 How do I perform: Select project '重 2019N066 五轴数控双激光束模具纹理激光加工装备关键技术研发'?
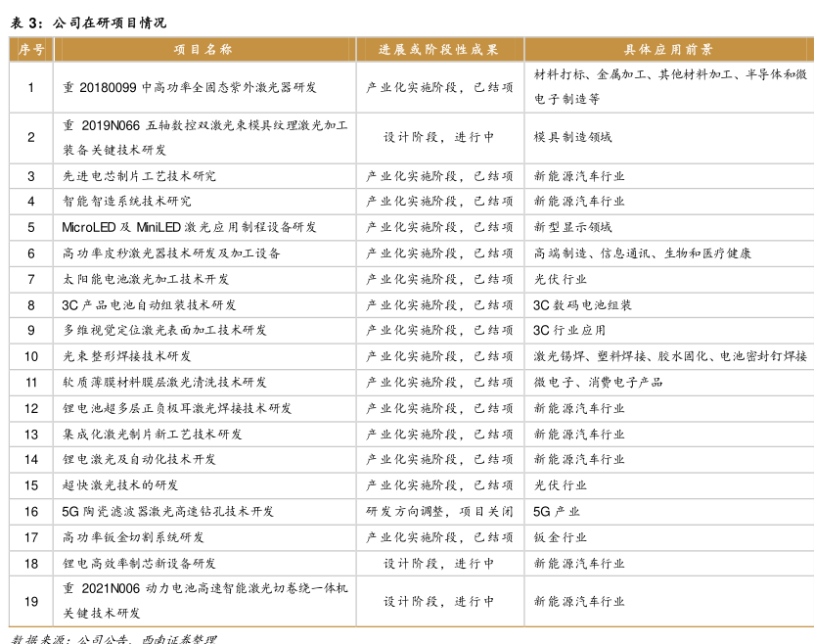[x=205, y=138]
